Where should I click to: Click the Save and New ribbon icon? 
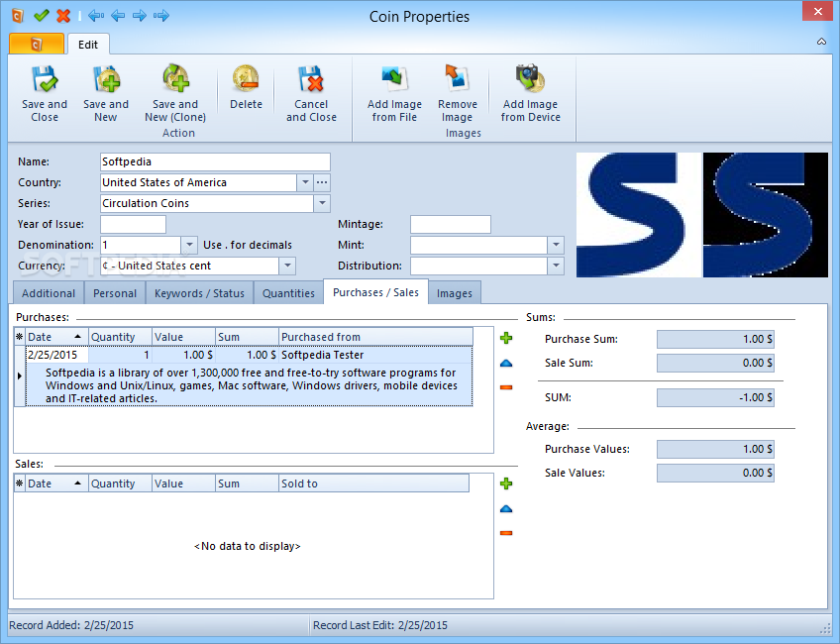[106, 79]
